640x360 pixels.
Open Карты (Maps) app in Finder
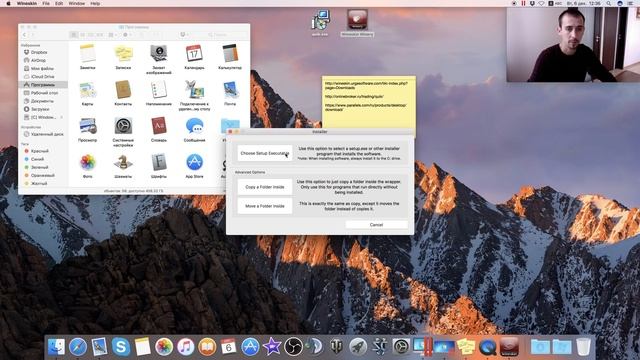(87, 93)
